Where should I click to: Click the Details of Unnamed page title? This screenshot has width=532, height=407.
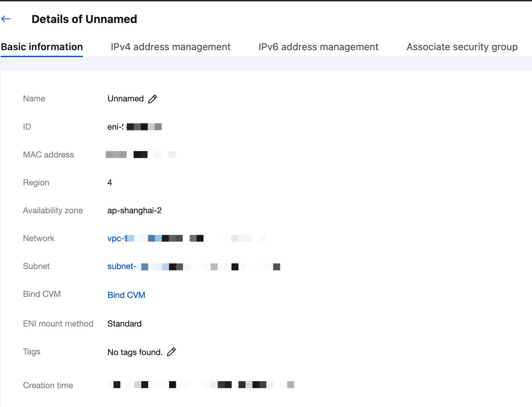pos(84,19)
